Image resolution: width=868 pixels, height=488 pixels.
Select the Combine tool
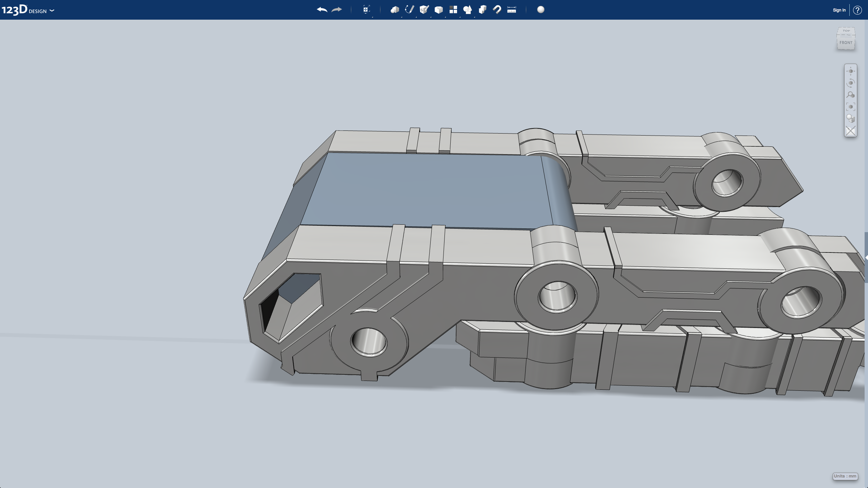[482, 9]
